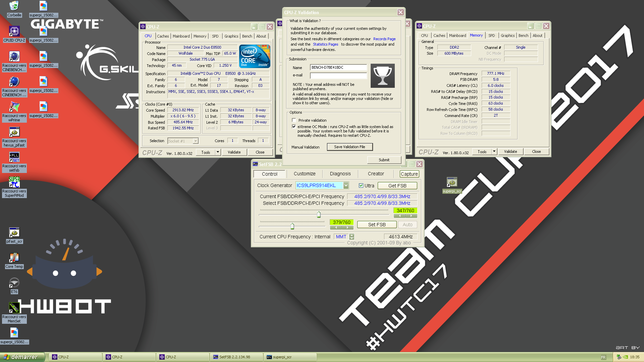Click the NVIDIA tray icon
The width and height of the screenshot is (644, 362).
626,357
